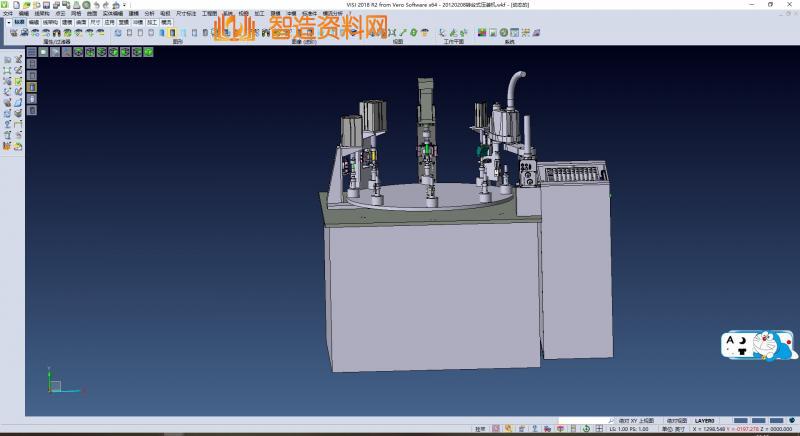Click the Doraemon input method widget
This screenshot has height=436, width=800.
(759, 346)
